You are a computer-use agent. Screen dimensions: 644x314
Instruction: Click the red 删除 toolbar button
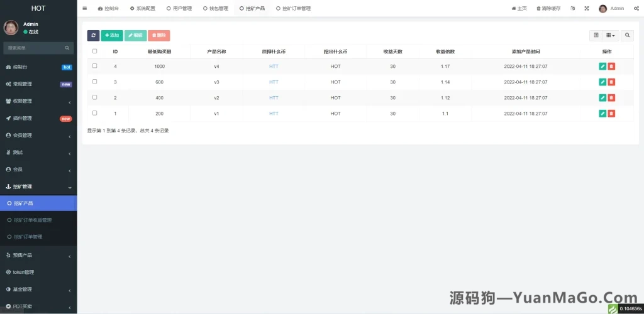(159, 36)
